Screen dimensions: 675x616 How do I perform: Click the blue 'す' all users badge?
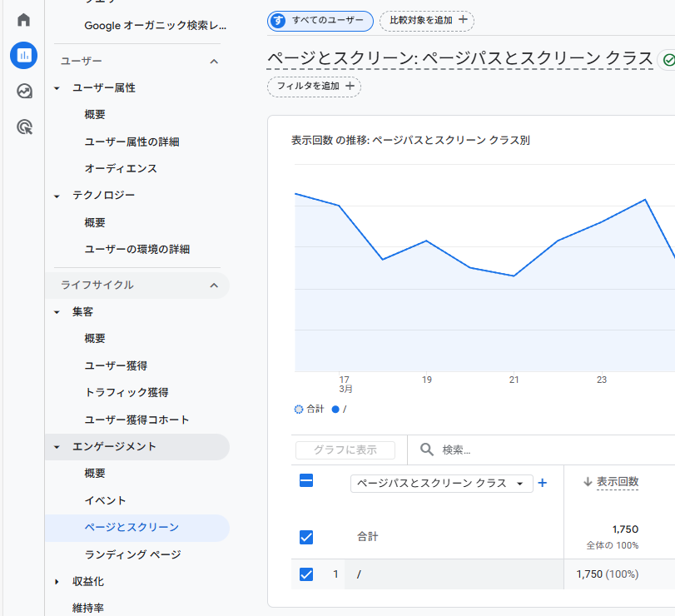click(278, 20)
